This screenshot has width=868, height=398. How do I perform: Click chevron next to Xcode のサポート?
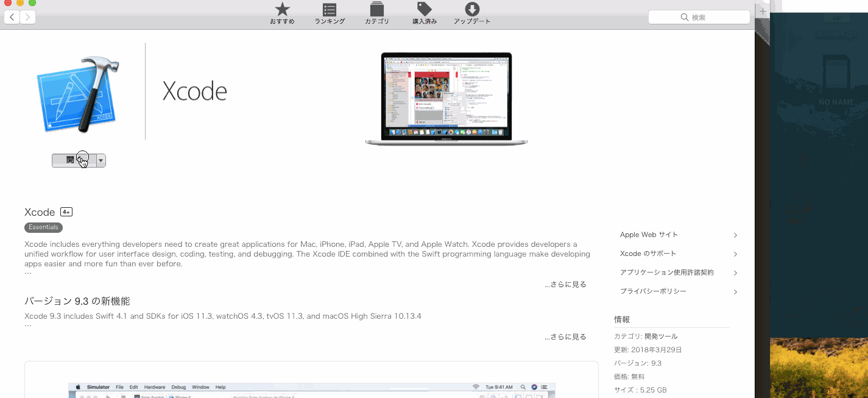735,254
